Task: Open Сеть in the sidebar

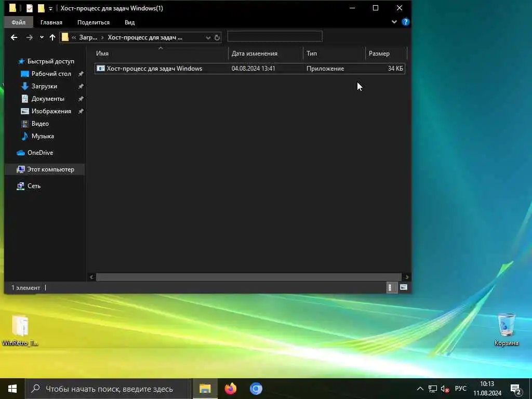Action: pos(29,186)
